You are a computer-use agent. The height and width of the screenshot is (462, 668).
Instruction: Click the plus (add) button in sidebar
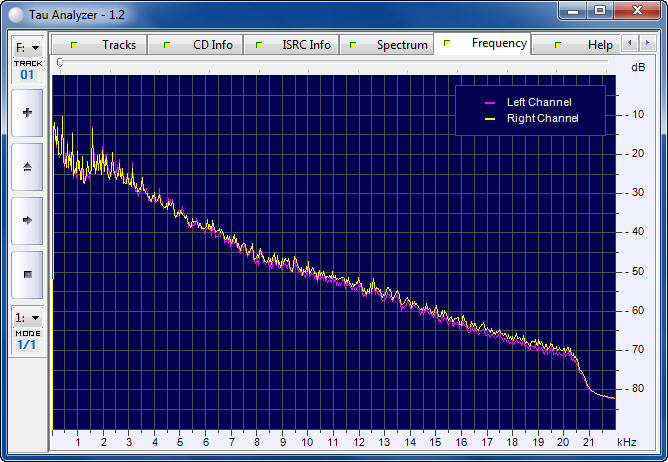click(27, 113)
